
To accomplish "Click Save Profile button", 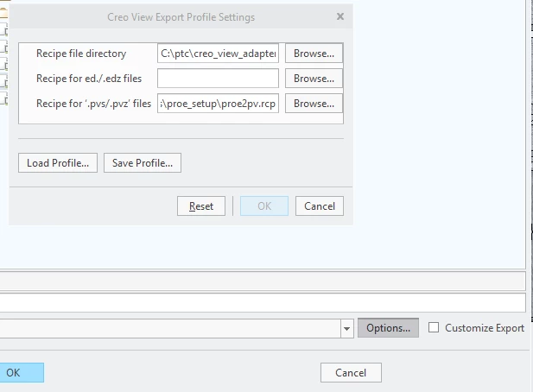I will coord(143,163).
